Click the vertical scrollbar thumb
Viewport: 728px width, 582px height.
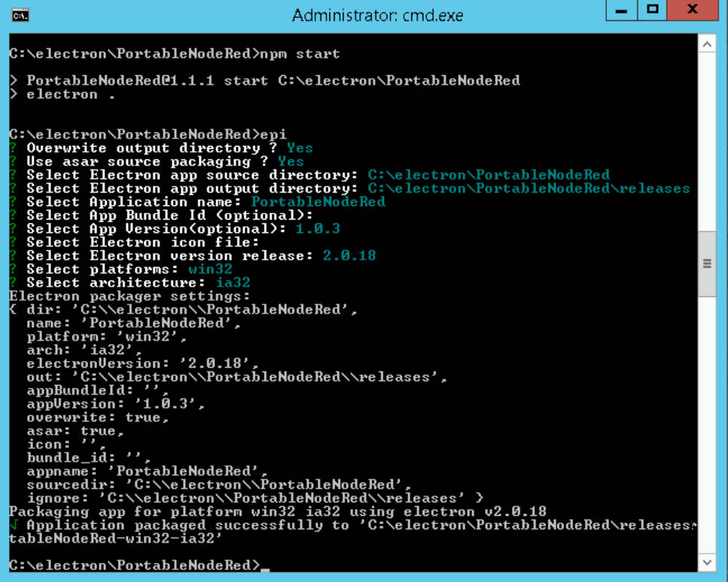707,263
